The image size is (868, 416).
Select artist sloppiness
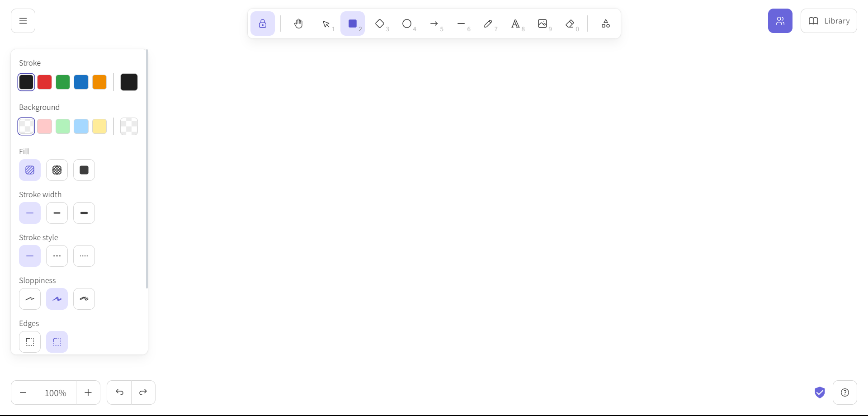coord(57,299)
